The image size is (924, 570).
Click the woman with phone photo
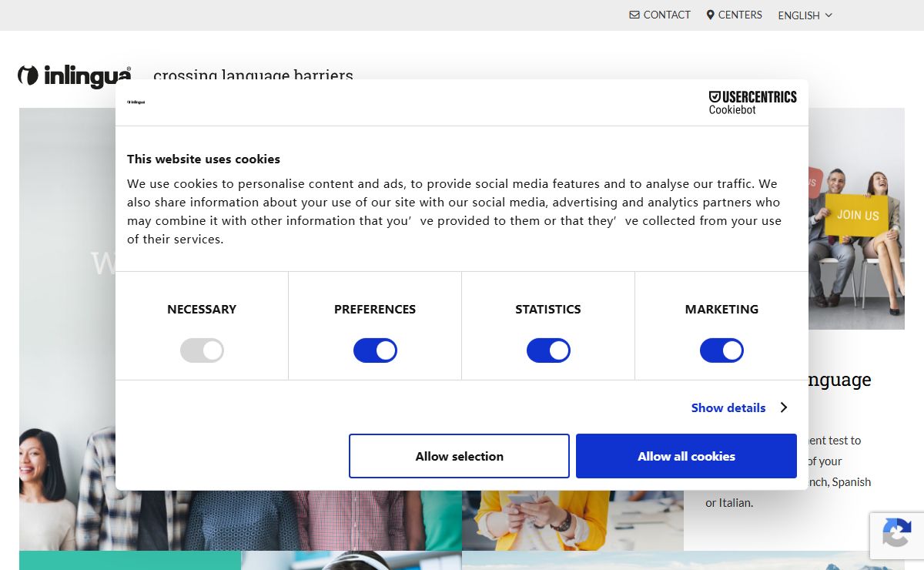pyautogui.click(x=572, y=520)
